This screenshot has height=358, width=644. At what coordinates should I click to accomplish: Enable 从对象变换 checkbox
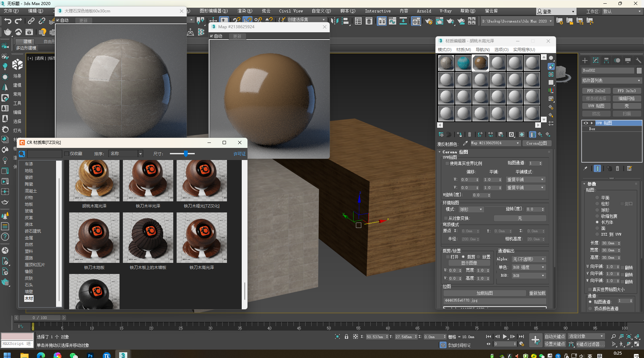point(446,218)
